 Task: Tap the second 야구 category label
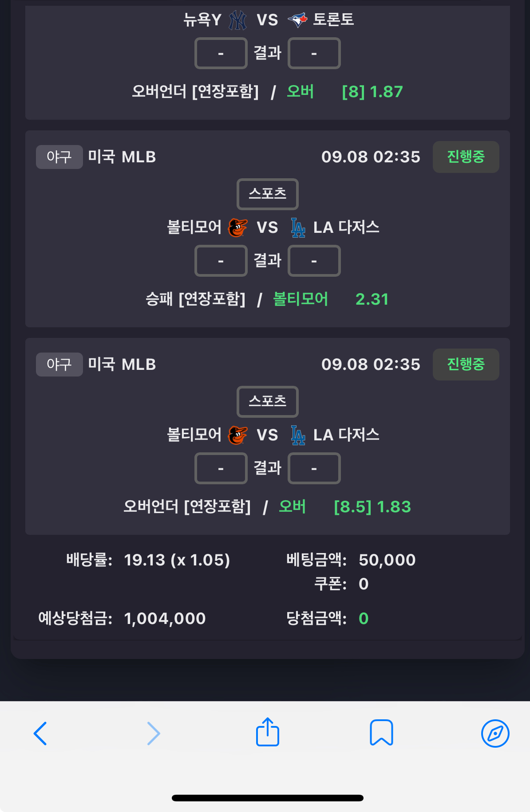point(59,365)
